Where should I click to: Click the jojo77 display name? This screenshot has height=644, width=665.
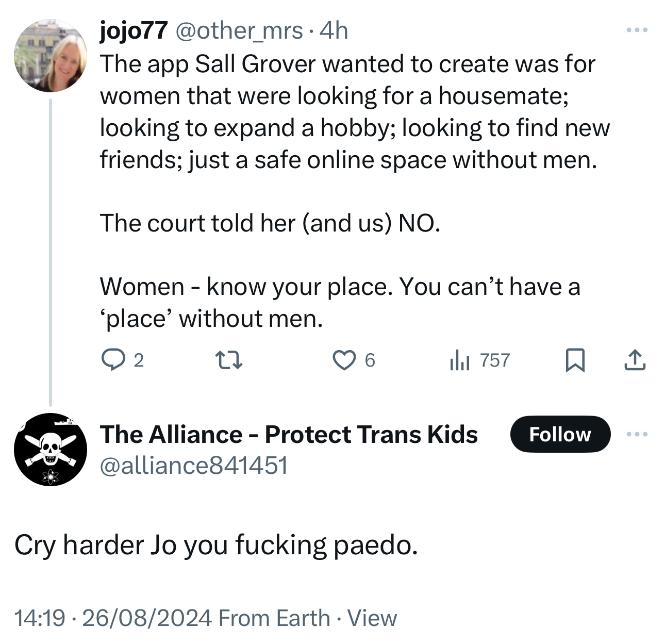134,31
